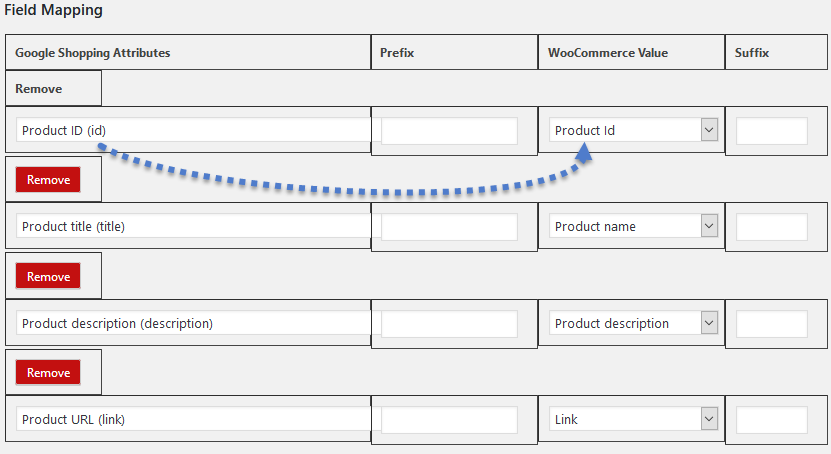831x454 pixels.
Task: Open the Product Id dropdown arrow
Action: pyautogui.click(x=709, y=130)
